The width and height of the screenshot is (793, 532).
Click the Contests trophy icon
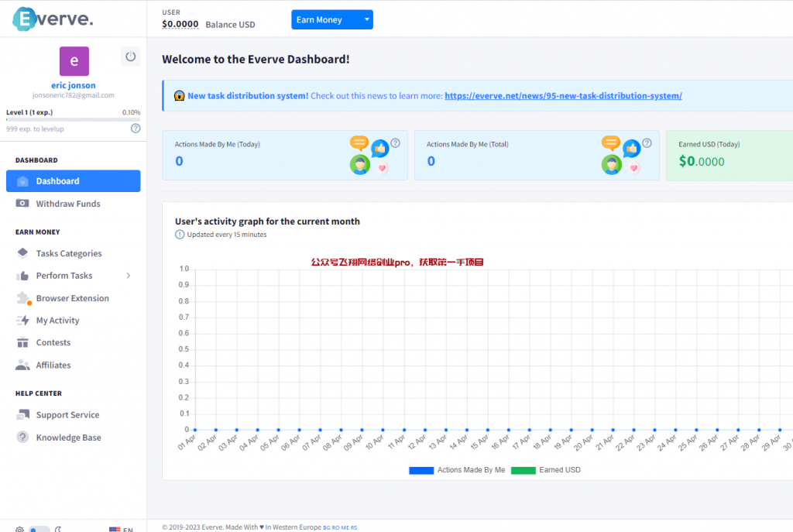point(22,342)
